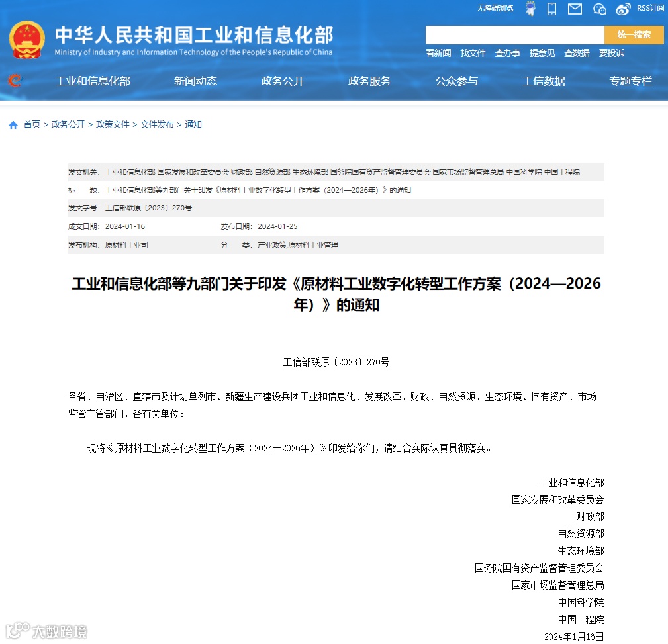Go to 文件发布 in breadcrumb

[x=157, y=125]
